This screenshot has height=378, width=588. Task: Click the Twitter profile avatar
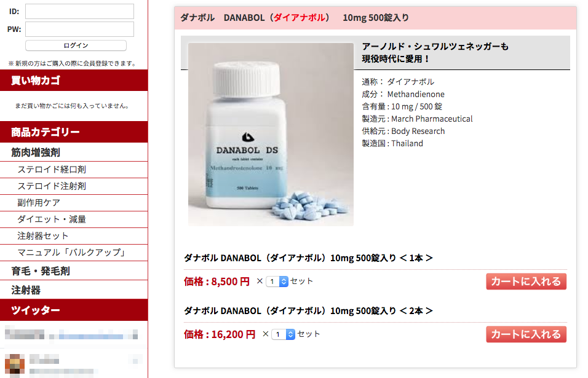15,364
